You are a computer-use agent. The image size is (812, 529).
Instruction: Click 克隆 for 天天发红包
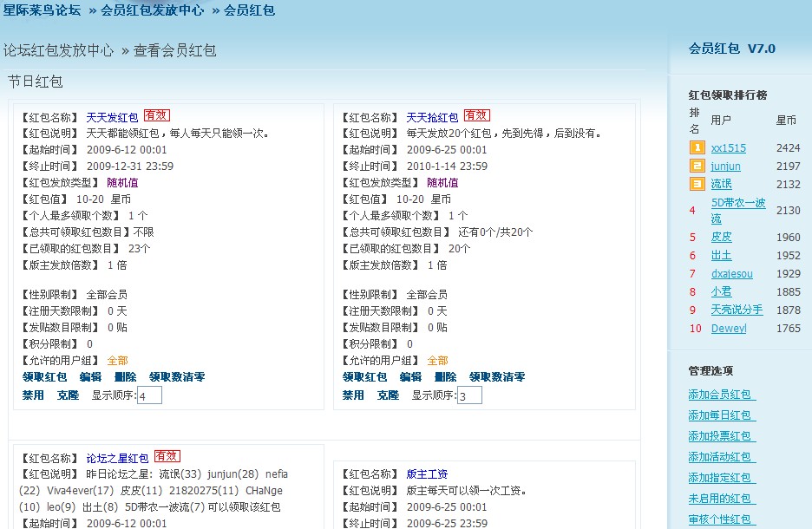point(68,395)
